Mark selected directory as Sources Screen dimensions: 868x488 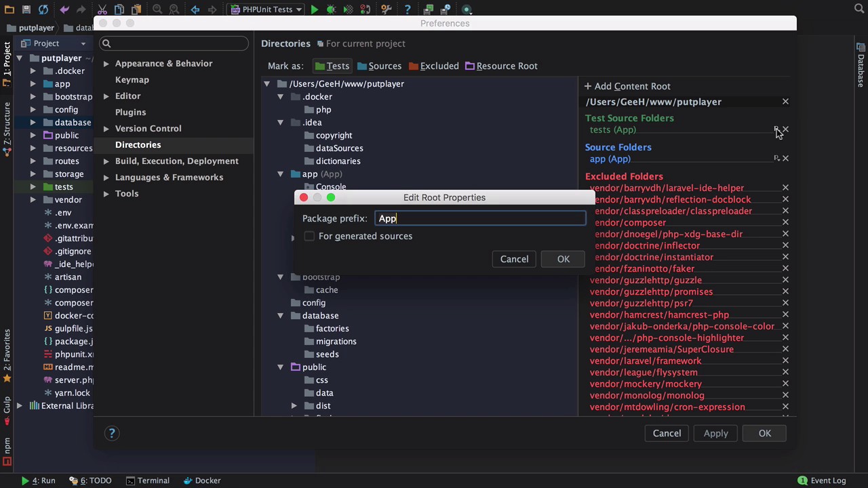click(x=379, y=66)
